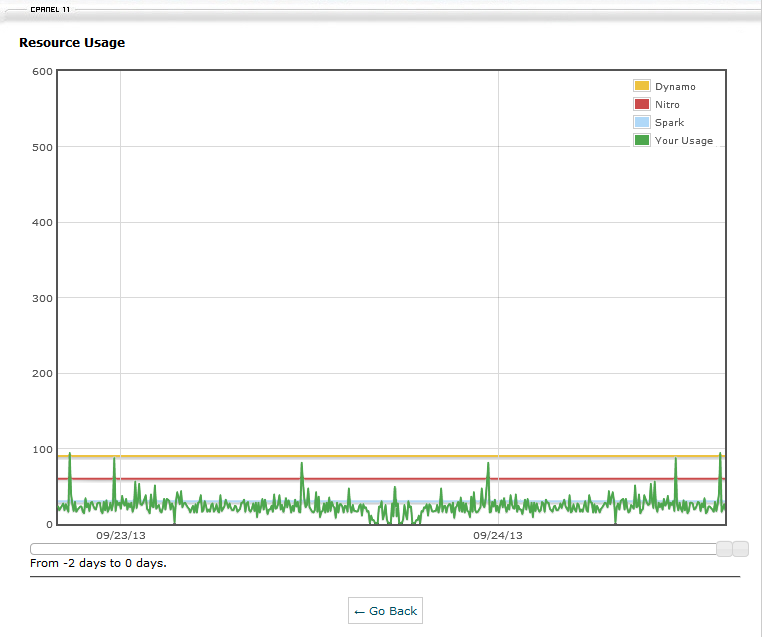
Task: Select the Your Usage legend label
Action: click(x=684, y=141)
